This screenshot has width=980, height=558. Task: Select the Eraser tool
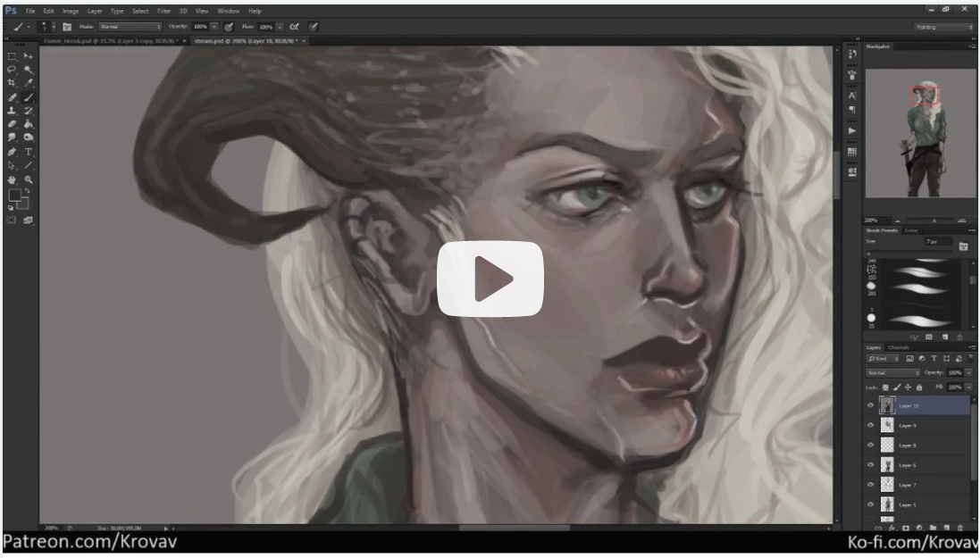[12, 124]
